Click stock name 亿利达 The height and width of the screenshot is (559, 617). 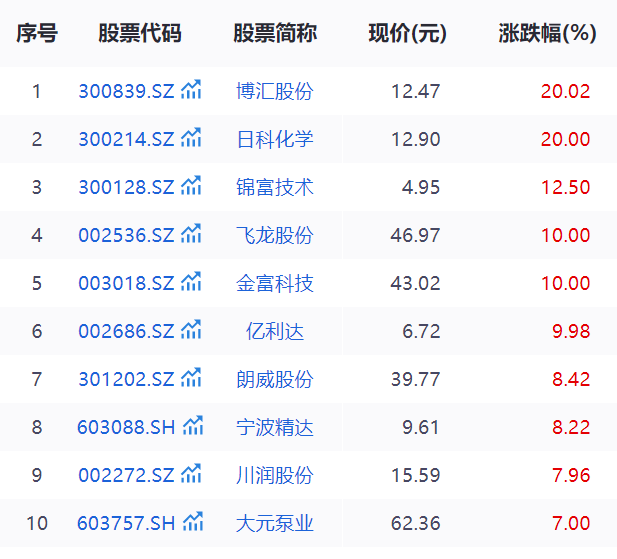[275, 331]
